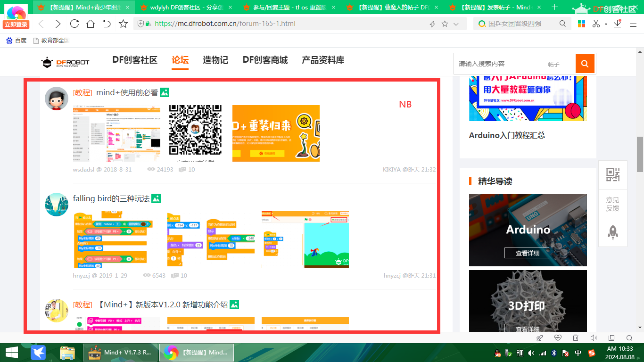Show the QR code floating sidebar icon

tap(612, 175)
